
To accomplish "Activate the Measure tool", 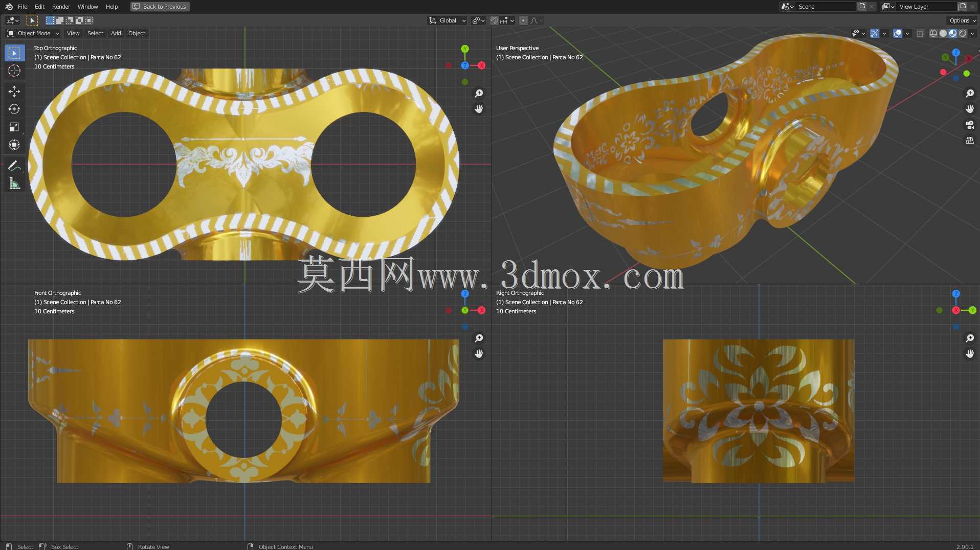I will click(x=14, y=184).
